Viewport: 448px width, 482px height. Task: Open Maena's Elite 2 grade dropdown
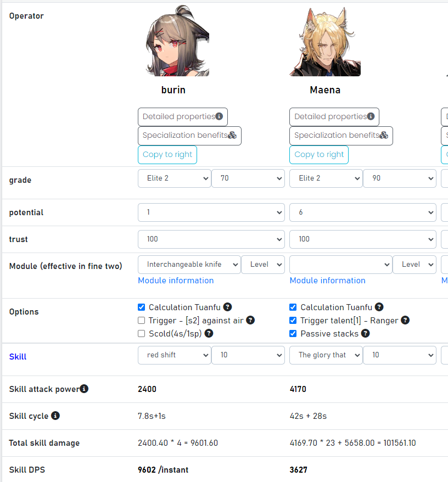click(x=326, y=178)
